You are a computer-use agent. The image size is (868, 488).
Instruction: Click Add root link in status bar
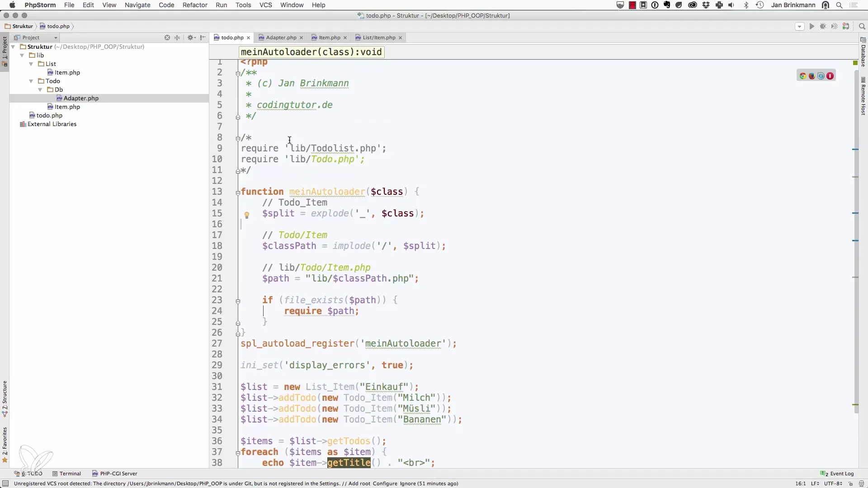[x=359, y=483]
